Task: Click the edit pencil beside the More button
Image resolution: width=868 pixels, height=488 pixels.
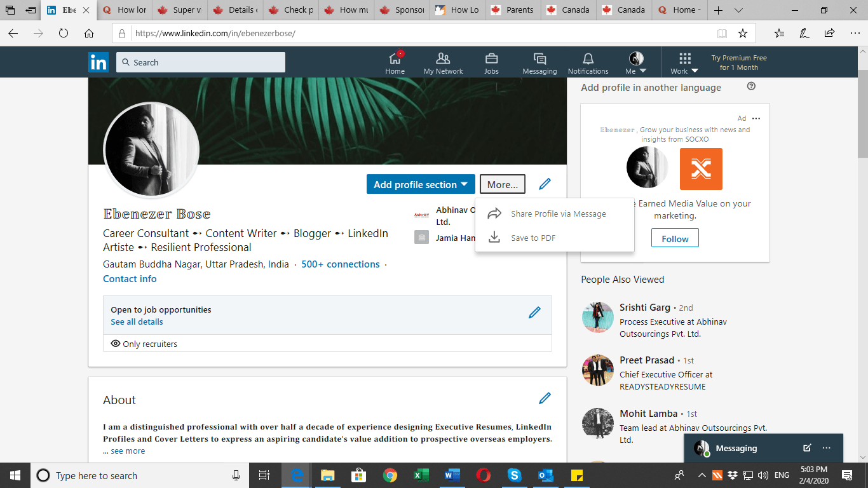Action: pos(545,184)
